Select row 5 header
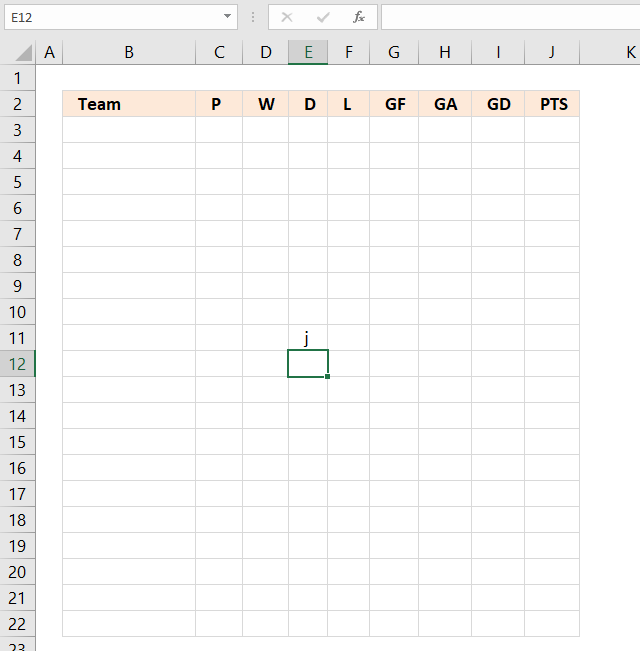Viewport: 640px width, 651px height. coord(17,182)
